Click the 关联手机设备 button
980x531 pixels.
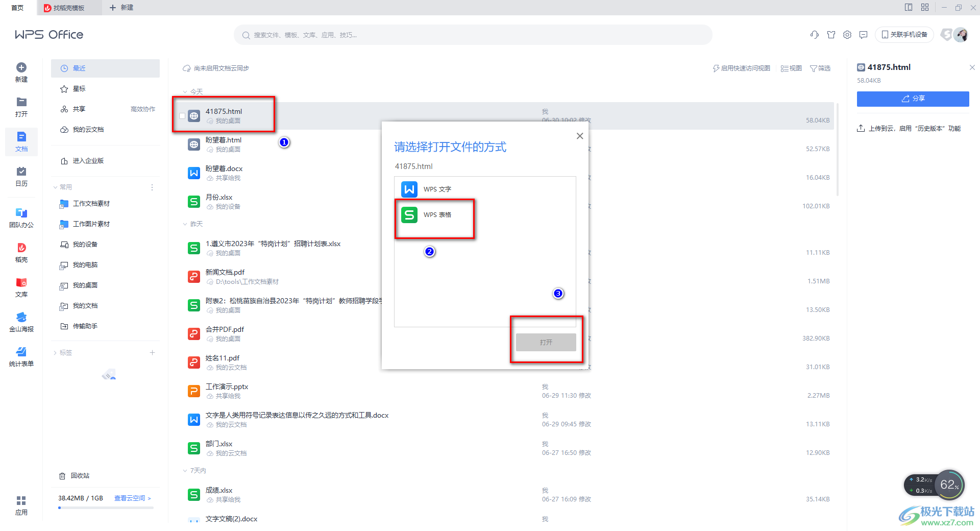click(904, 35)
